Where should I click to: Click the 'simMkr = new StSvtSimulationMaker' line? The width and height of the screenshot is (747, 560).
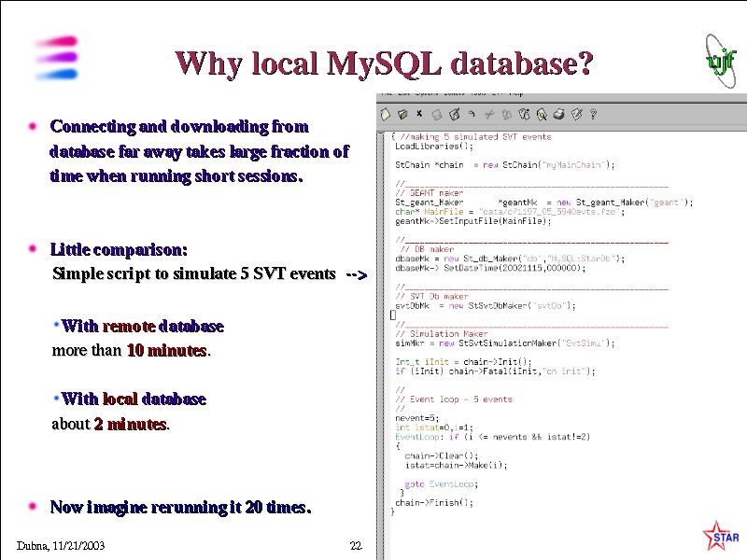tap(504, 343)
